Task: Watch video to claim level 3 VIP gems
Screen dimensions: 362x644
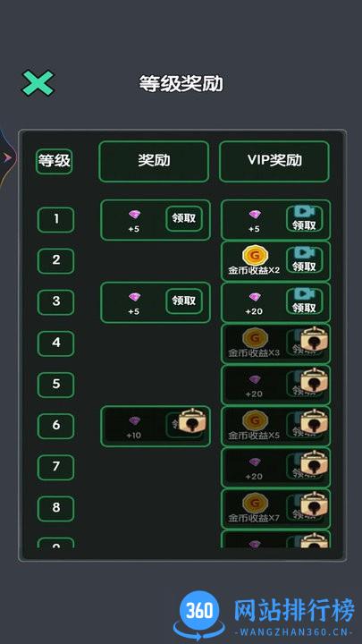Action: [x=304, y=301]
